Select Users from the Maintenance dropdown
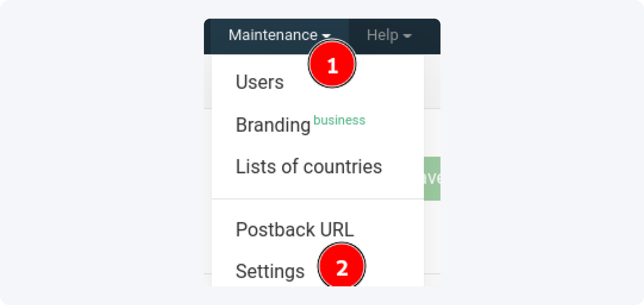644x305 pixels. (260, 82)
